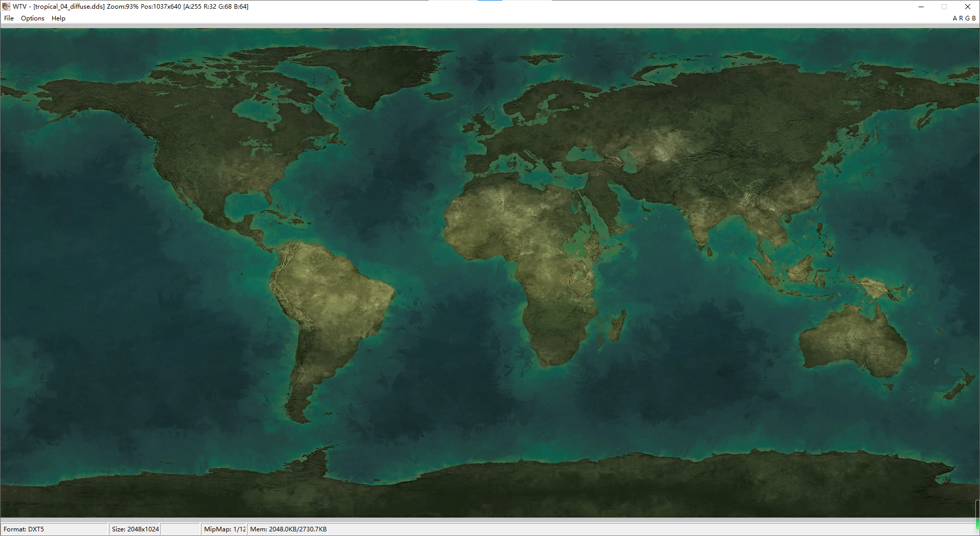Toggle the Red channel with the R button
This screenshot has width=980, height=536.
tap(960, 18)
